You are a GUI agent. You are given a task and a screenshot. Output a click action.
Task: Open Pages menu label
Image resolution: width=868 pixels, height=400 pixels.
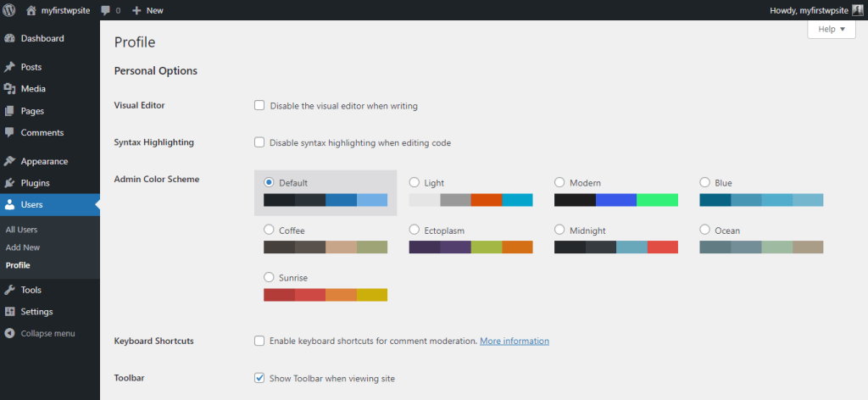point(33,111)
